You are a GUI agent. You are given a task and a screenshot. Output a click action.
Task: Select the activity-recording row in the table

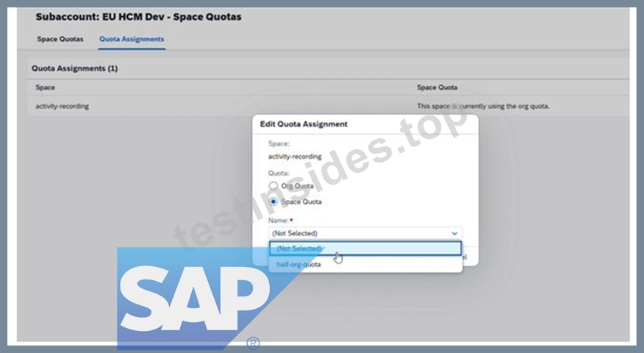328,106
